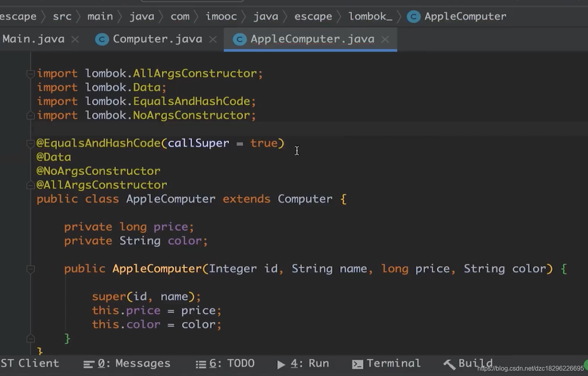Click the Run play triangle icon
Image resolution: width=588 pixels, height=376 pixels.
pyautogui.click(x=281, y=364)
